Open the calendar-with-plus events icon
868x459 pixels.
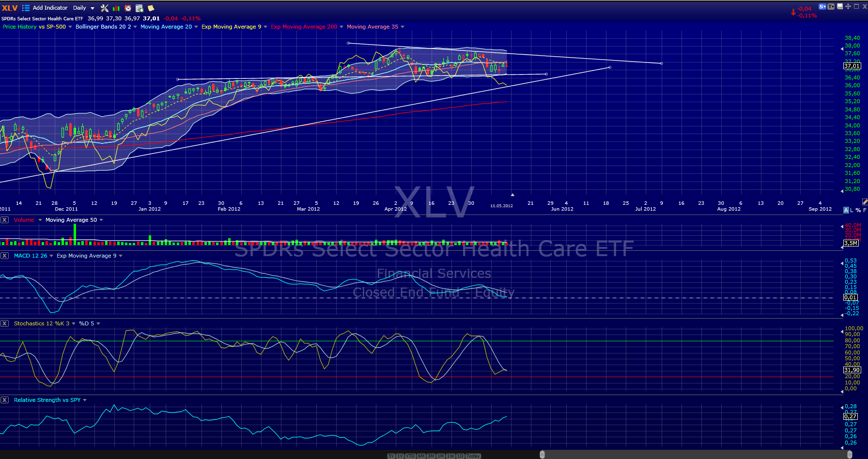pyautogui.click(x=139, y=8)
